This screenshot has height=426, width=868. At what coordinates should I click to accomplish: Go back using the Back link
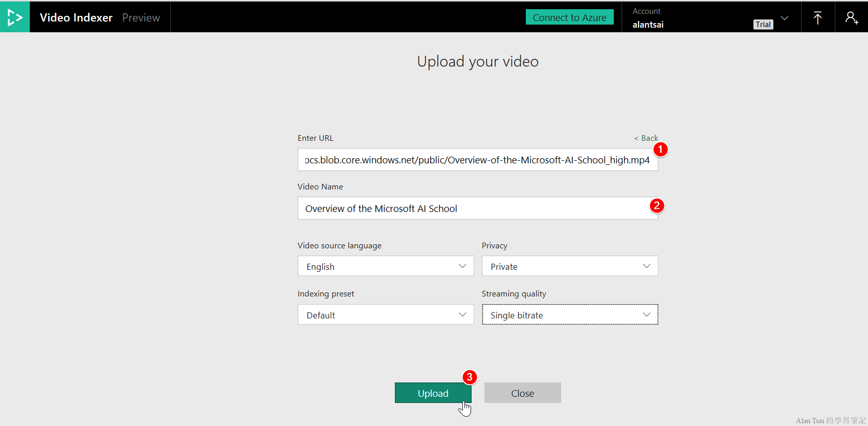[646, 138]
